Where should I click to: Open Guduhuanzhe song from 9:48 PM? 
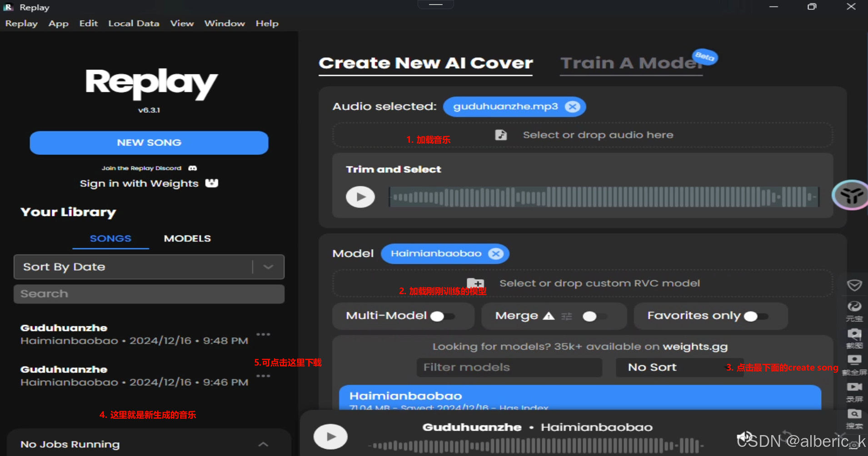(134, 334)
